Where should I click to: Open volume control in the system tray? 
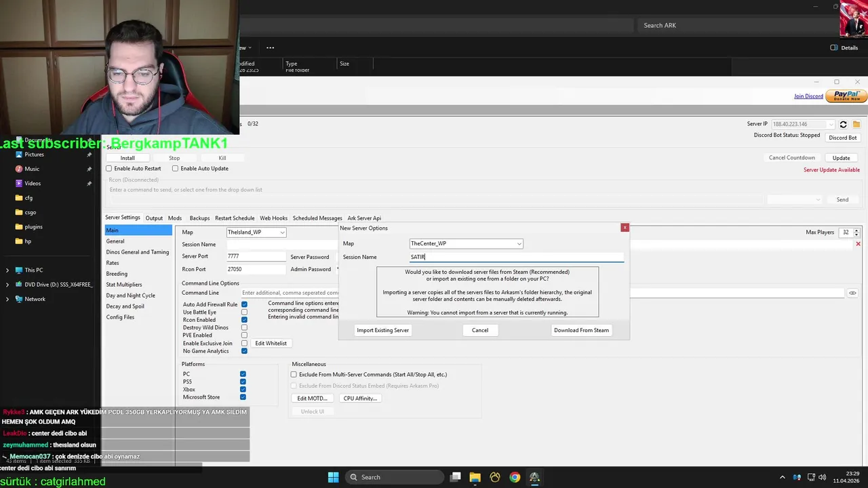(x=821, y=477)
